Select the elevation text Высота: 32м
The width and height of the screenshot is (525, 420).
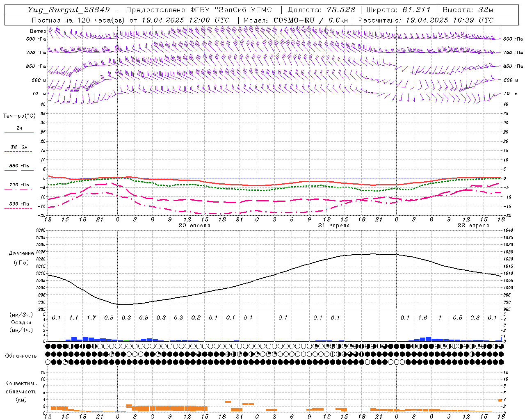[x=468, y=10]
